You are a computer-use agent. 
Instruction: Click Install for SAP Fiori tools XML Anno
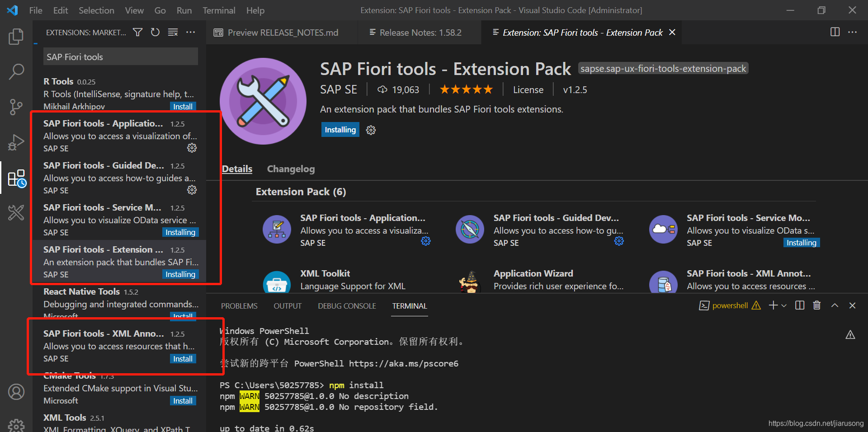183,359
